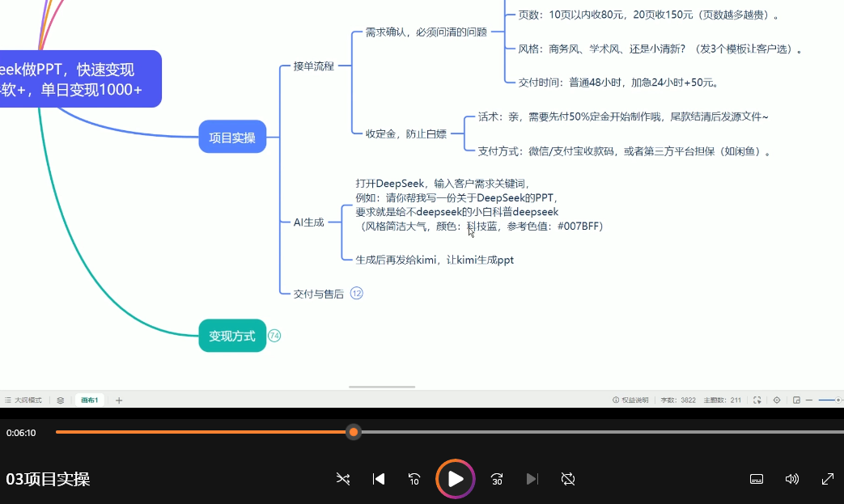The width and height of the screenshot is (844, 504).
Task: Select the 交付与售后 node
Action: click(x=318, y=294)
